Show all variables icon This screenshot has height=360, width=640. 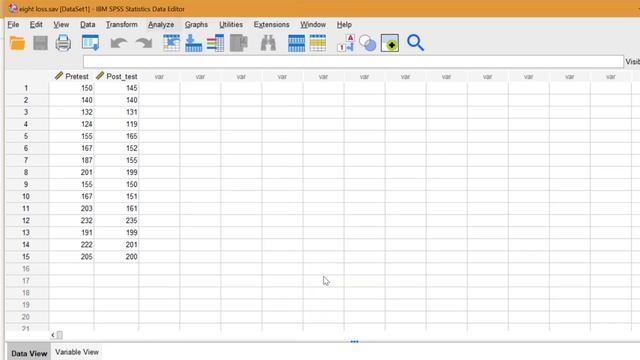390,43
